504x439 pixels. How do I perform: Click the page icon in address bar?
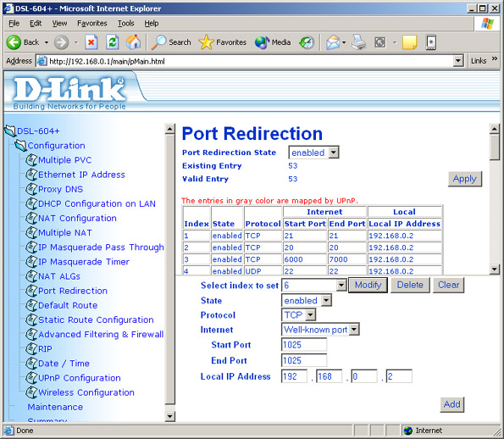[x=42, y=61]
